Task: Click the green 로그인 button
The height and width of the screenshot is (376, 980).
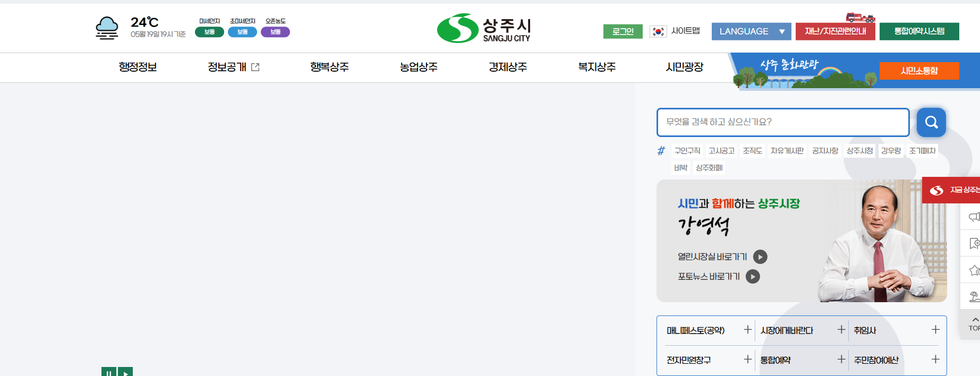Action: (x=623, y=31)
